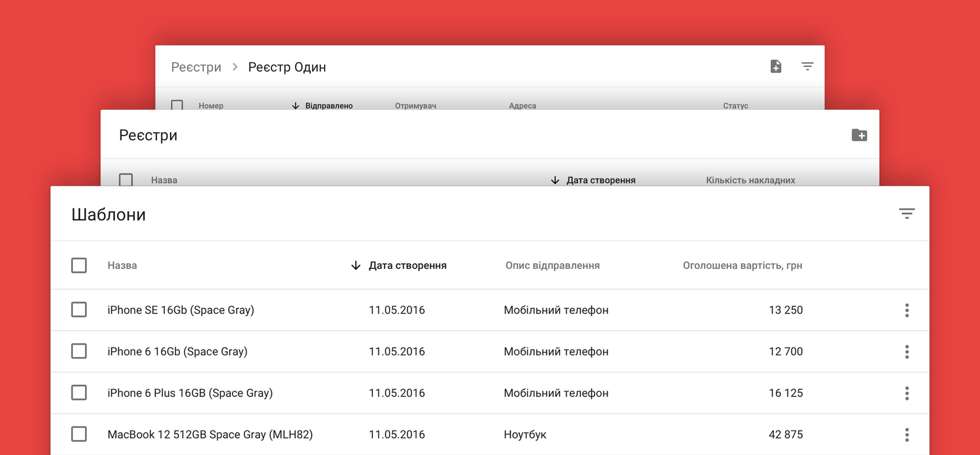The height and width of the screenshot is (455, 980).
Task: Check the iPhone 6 16Gb (Space Gray) row
Action: pos(79,351)
